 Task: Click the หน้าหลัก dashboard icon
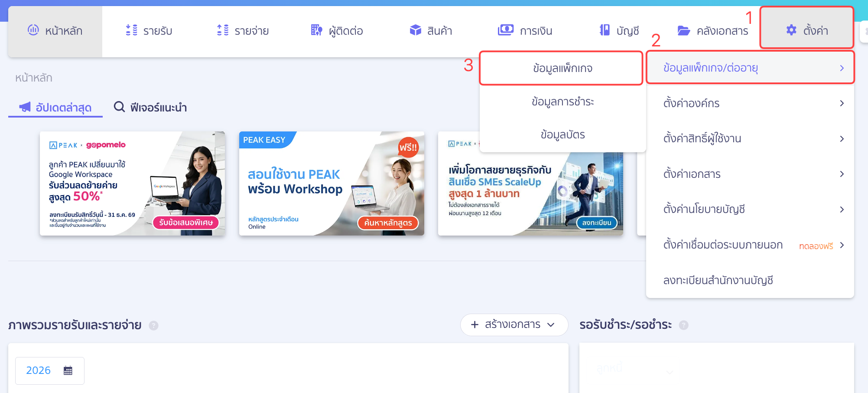click(33, 30)
